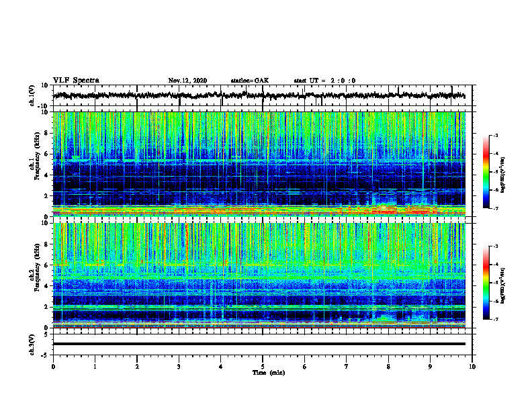Viewport: 532px width, 411px height.
Task: Click the "6" kHz tick on the ch.2 frequency axis
Action: [x=47, y=265]
